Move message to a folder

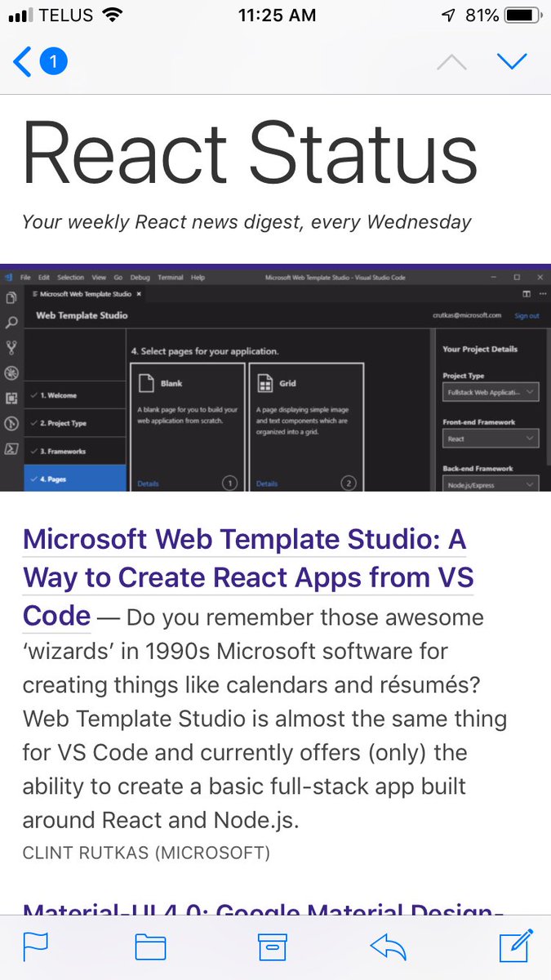pos(150,947)
